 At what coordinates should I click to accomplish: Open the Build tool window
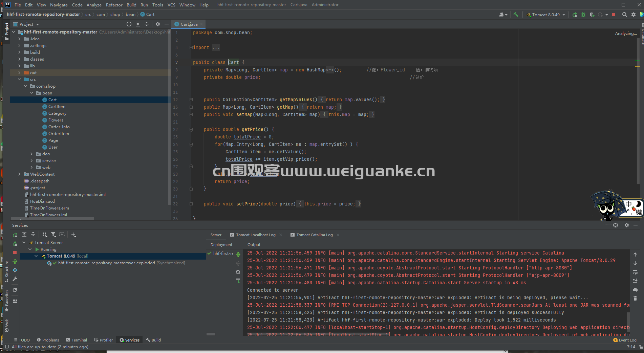[x=153, y=340]
